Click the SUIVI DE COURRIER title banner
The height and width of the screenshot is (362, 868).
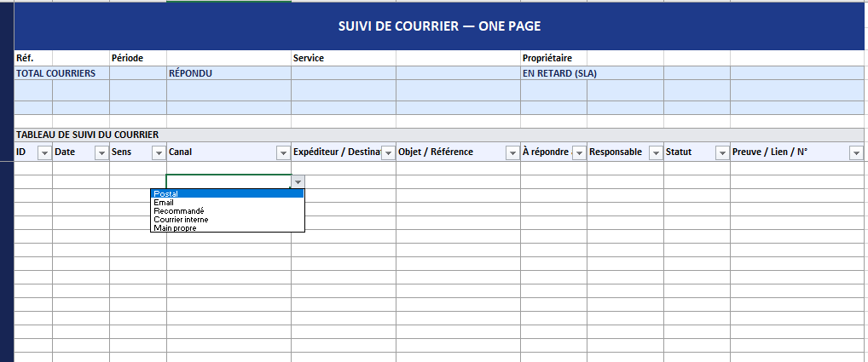pyautogui.click(x=439, y=27)
